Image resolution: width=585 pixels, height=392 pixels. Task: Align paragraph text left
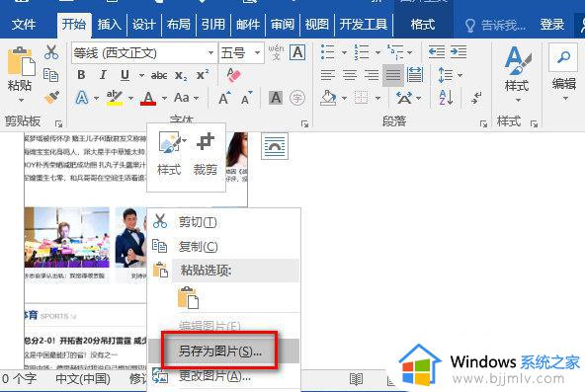tap(327, 75)
